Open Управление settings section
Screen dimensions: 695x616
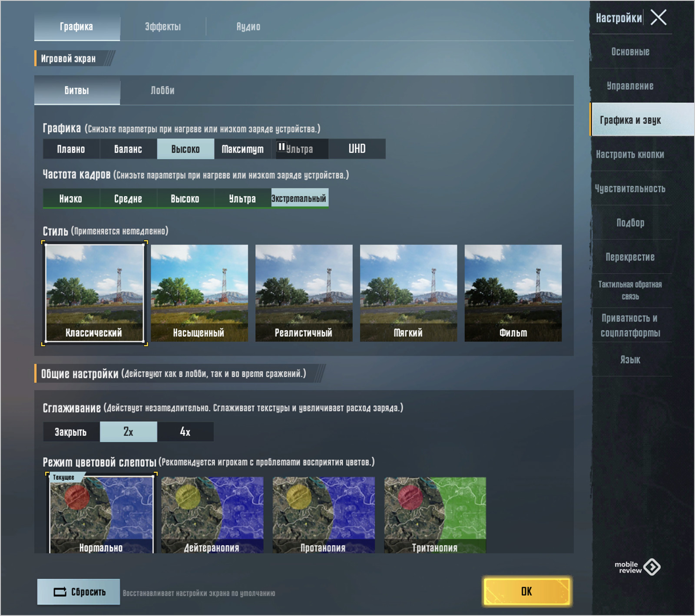click(631, 86)
